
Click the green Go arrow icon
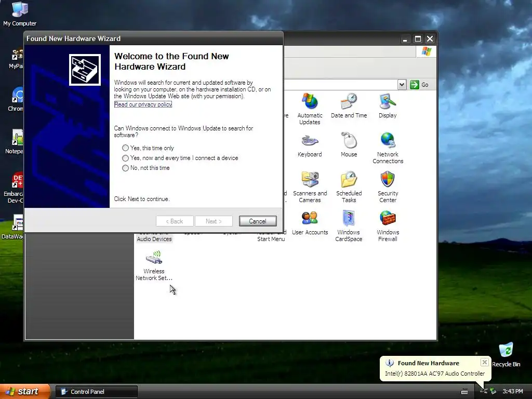coord(414,85)
